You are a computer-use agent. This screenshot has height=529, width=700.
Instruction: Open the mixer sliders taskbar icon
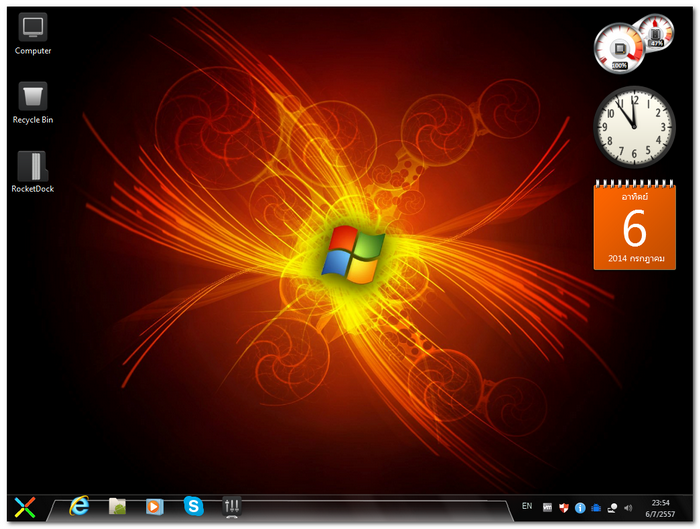[232, 506]
